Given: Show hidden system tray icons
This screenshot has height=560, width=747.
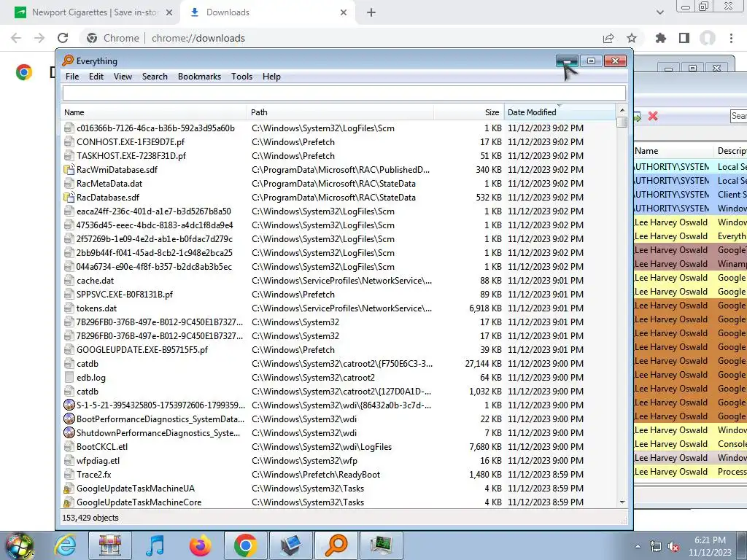Looking at the screenshot, I should tap(638, 546).
